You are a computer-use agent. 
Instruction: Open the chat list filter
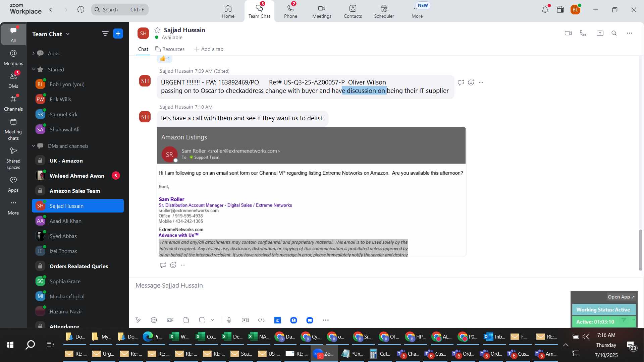[x=105, y=34]
